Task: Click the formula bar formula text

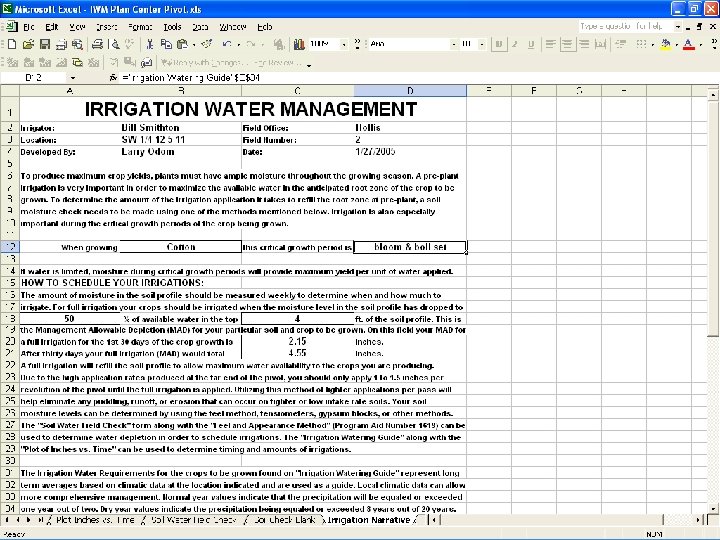Action: pyautogui.click(x=191, y=78)
